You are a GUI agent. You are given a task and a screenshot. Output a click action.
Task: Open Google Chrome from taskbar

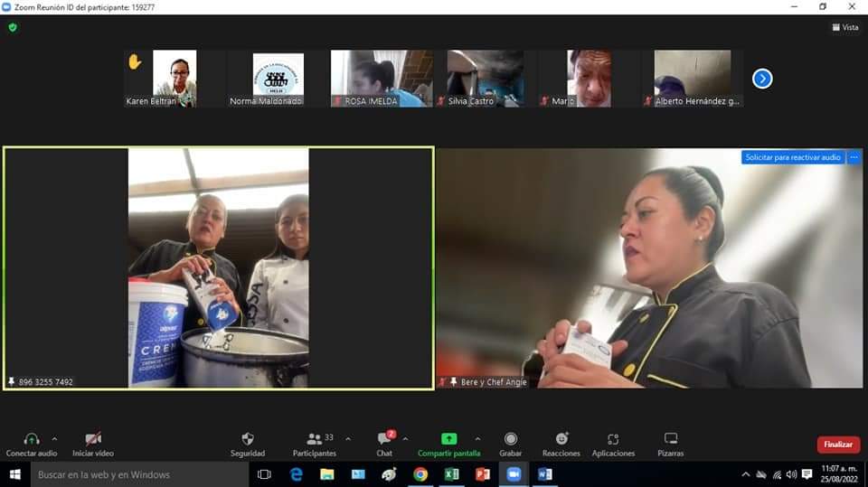pyautogui.click(x=420, y=474)
